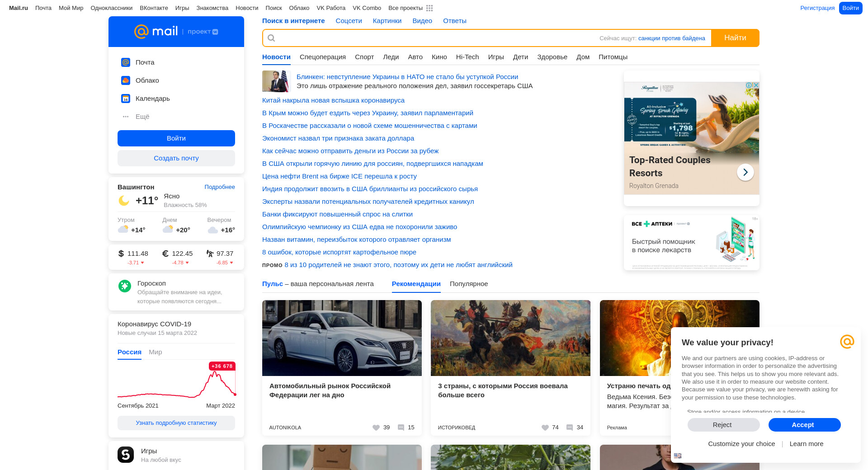Open Облако cloud icon in sidebar

tap(126, 80)
